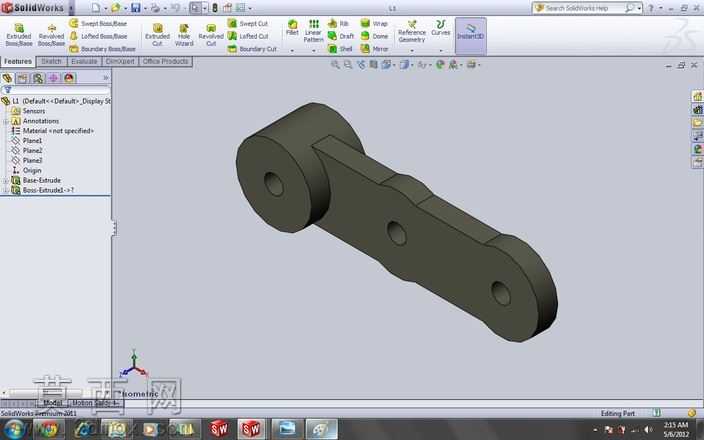This screenshot has width=704, height=440.
Task: Click the first SolidWorks taskbar icon
Action: pos(220,429)
